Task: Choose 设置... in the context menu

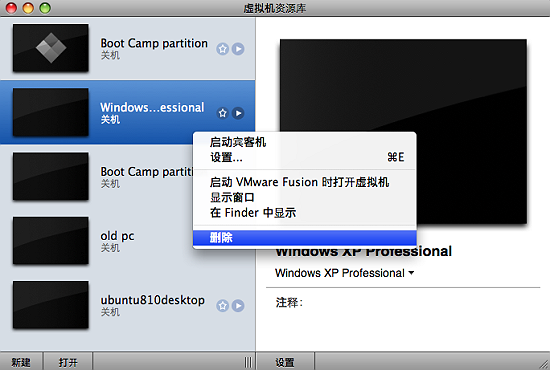Action: pos(304,157)
